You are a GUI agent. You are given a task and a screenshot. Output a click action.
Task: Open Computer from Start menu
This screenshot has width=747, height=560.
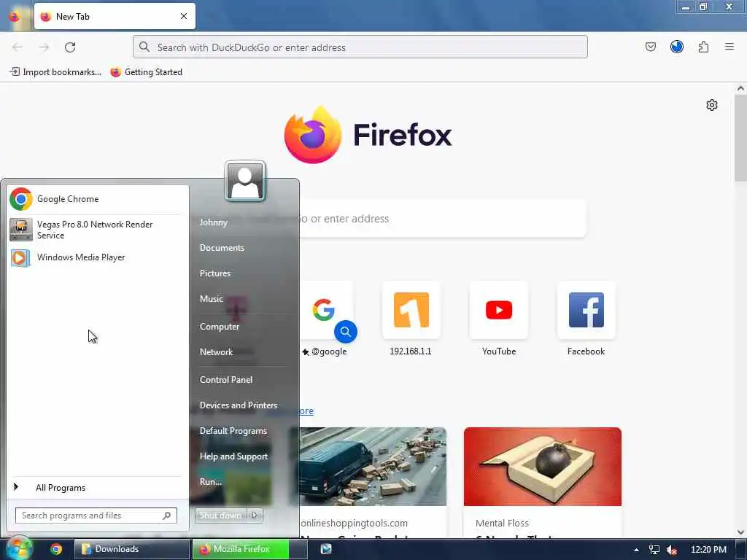pos(219,327)
